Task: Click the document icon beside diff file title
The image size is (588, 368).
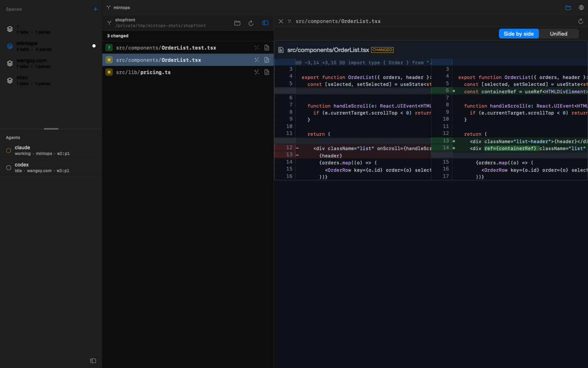Action: coord(281,50)
